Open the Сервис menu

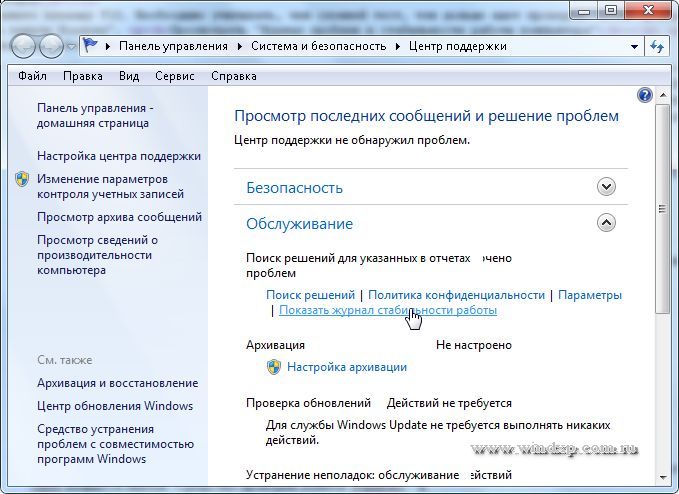click(175, 76)
